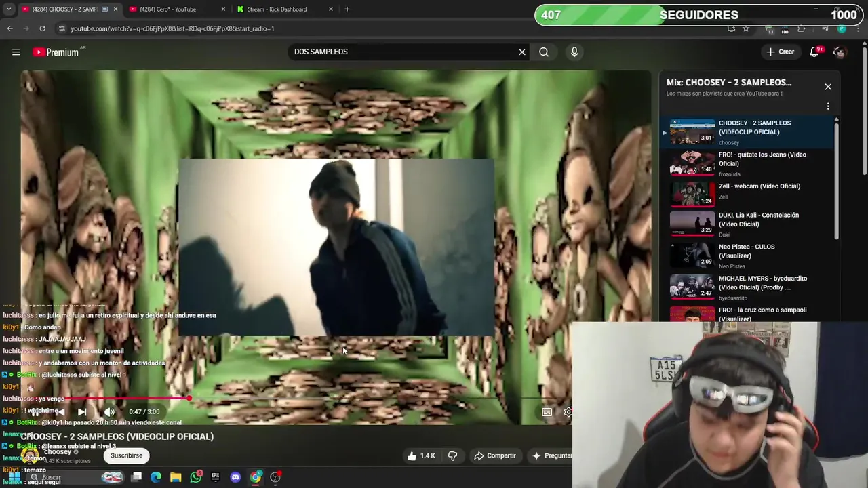Open Google Chrome taskbar icon

[256, 477]
